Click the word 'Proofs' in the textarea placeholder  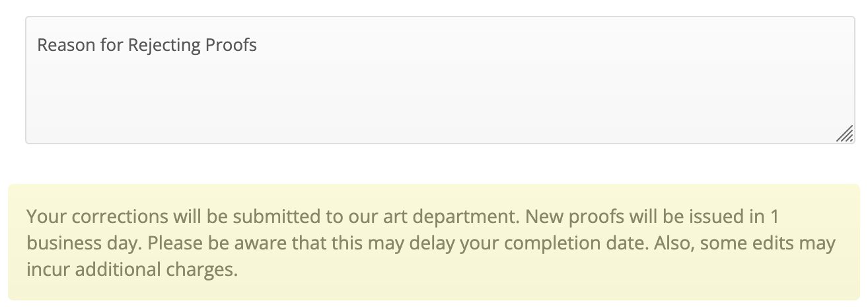point(231,45)
